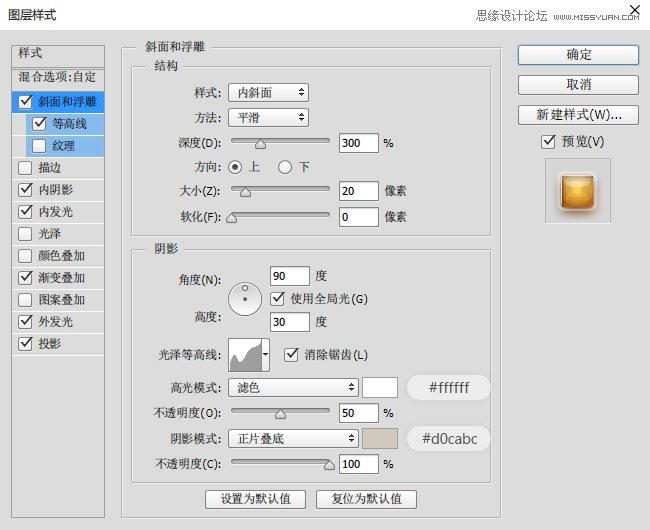Toggle the 渐变叠加 checkbox
This screenshot has width=650, height=530.
coord(25,278)
